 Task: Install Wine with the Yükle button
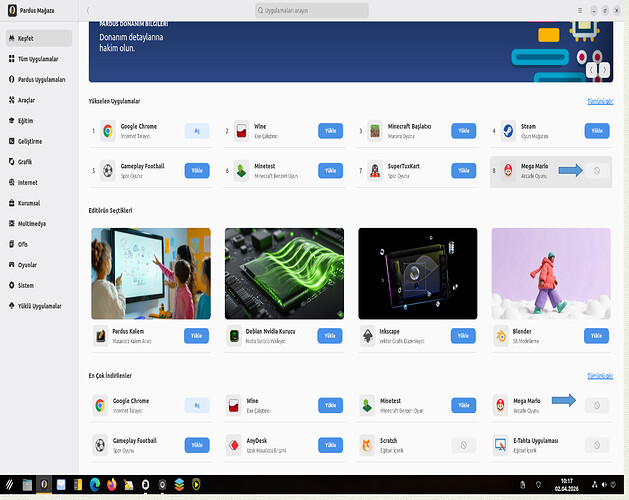330,131
